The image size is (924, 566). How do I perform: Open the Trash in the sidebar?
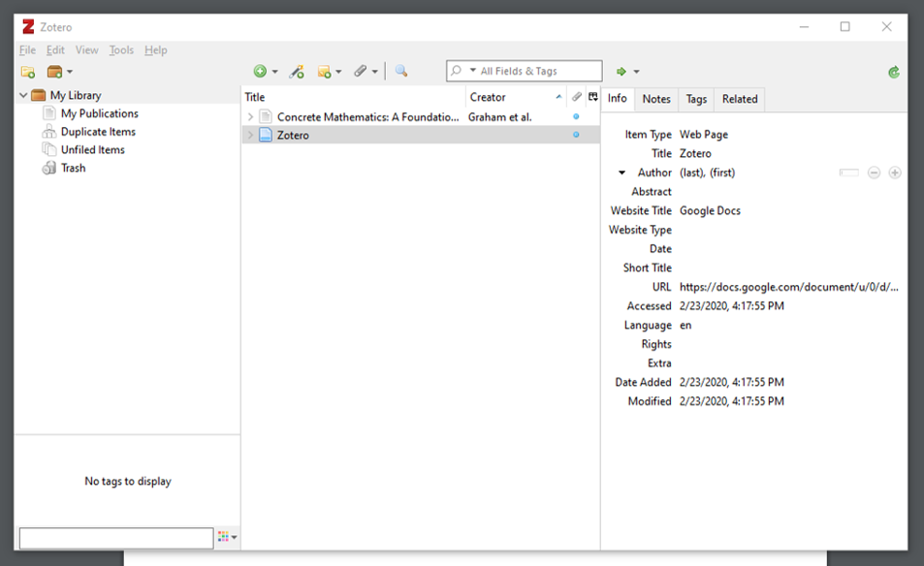click(x=73, y=168)
